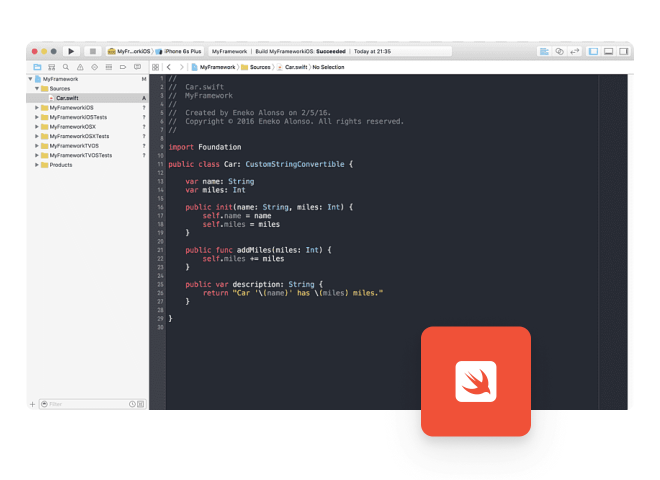Open the Find navigator magnifier icon
The image size is (660, 480).
66,67
